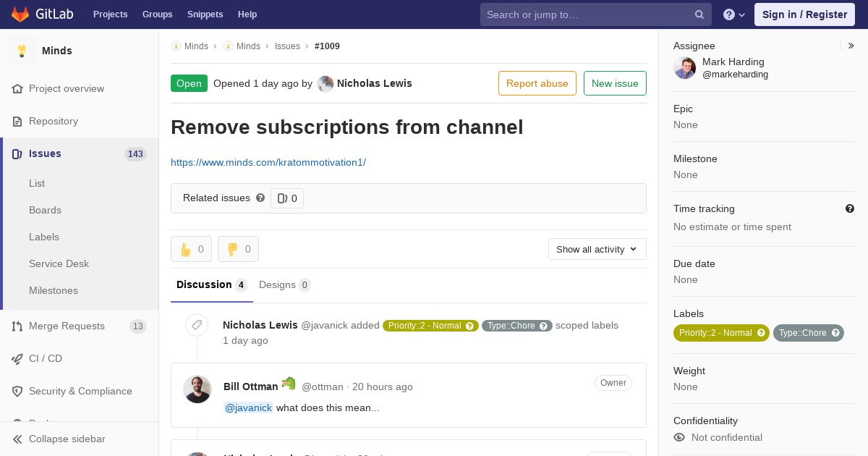Image resolution: width=868 pixels, height=456 pixels.
Task: Click the Repository file icon
Action: tap(17, 121)
